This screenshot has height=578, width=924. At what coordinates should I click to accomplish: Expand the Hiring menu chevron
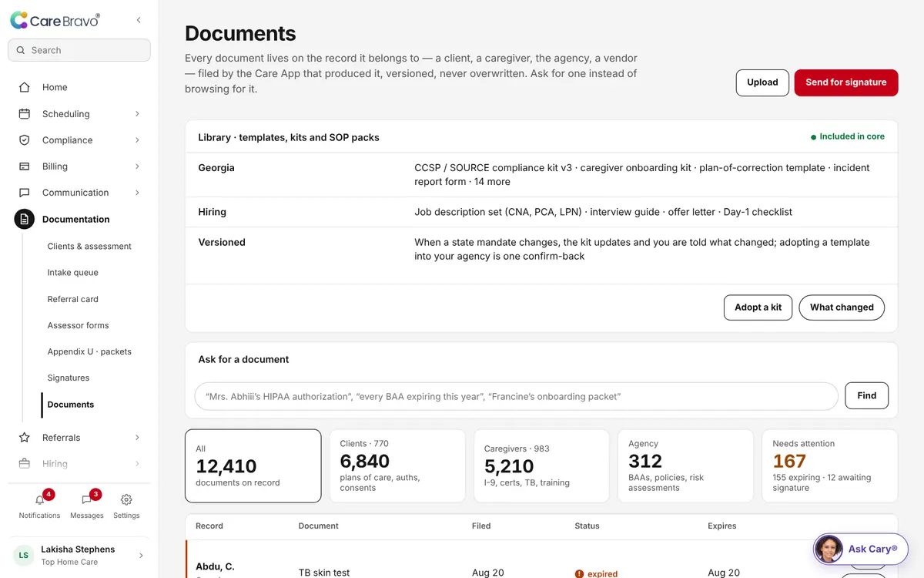tap(137, 463)
